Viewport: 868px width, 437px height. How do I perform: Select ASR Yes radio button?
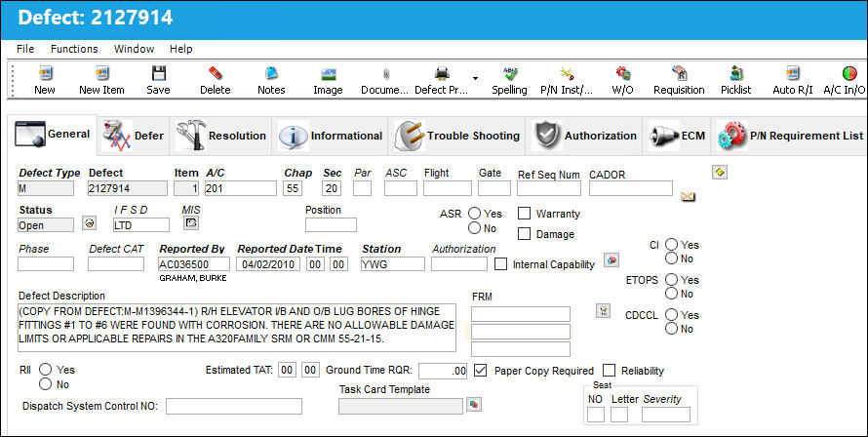tap(474, 214)
